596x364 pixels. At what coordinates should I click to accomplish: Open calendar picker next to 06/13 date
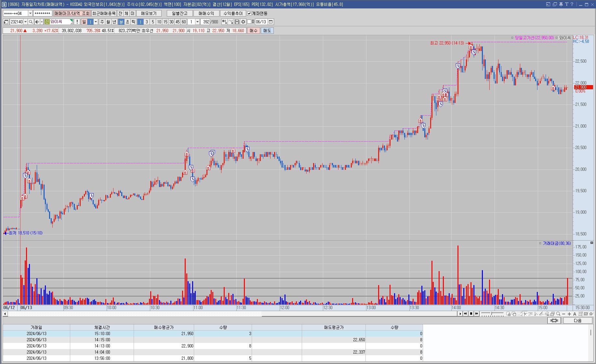(x=271, y=22)
